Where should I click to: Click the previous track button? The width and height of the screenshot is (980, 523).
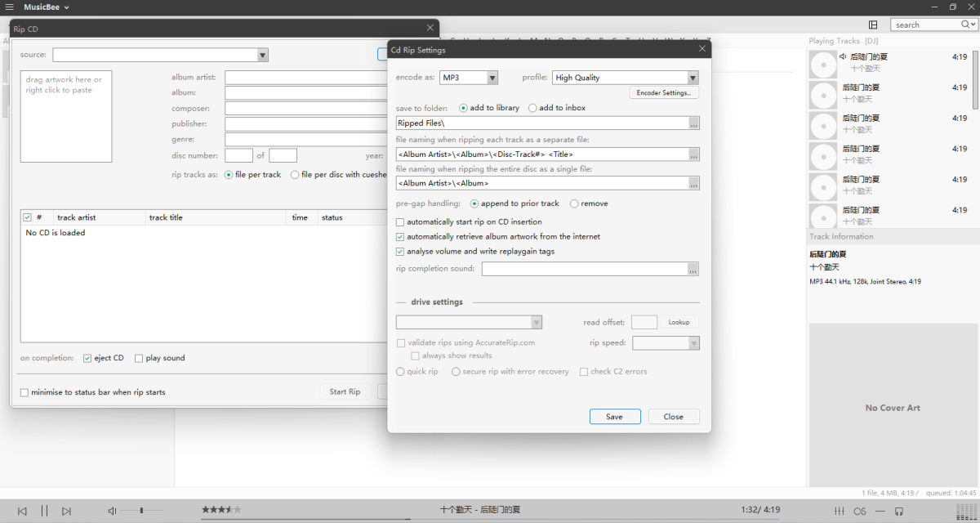tap(22, 511)
